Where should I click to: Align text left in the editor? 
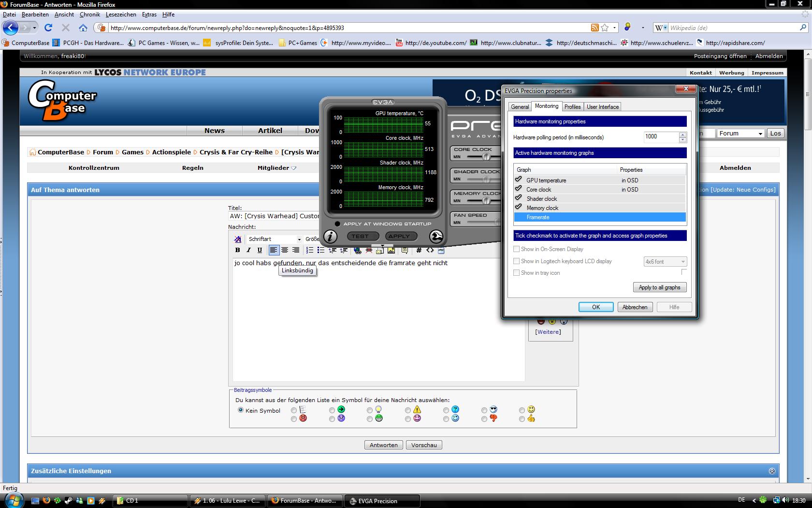pos(274,250)
